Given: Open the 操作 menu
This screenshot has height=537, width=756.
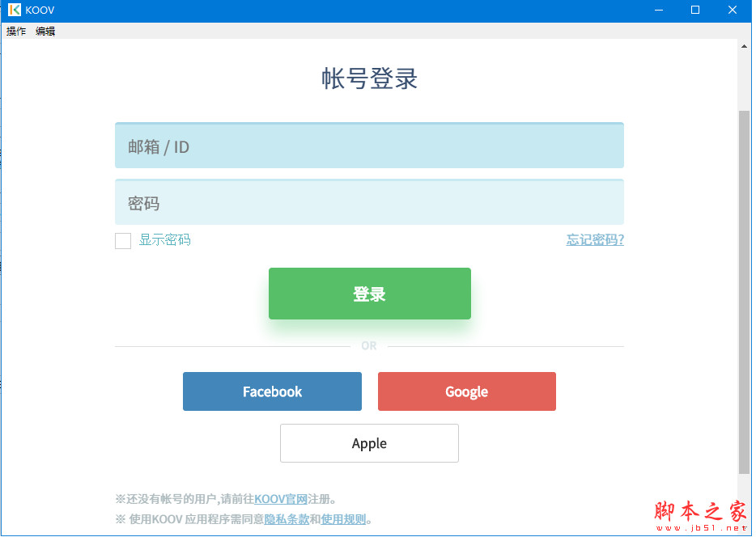Looking at the screenshot, I should tap(16, 32).
